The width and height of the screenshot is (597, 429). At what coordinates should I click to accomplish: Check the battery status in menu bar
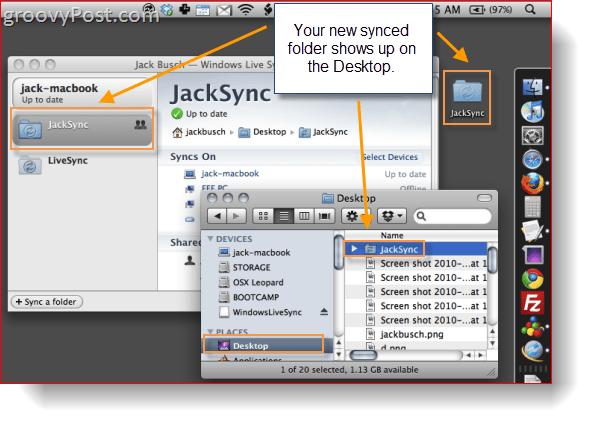tap(491, 10)
